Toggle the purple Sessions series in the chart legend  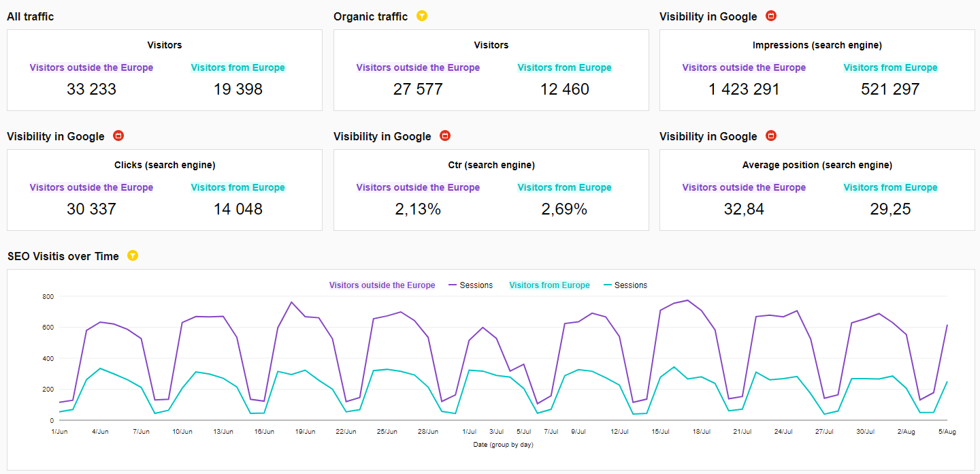(x=470, y=285)
